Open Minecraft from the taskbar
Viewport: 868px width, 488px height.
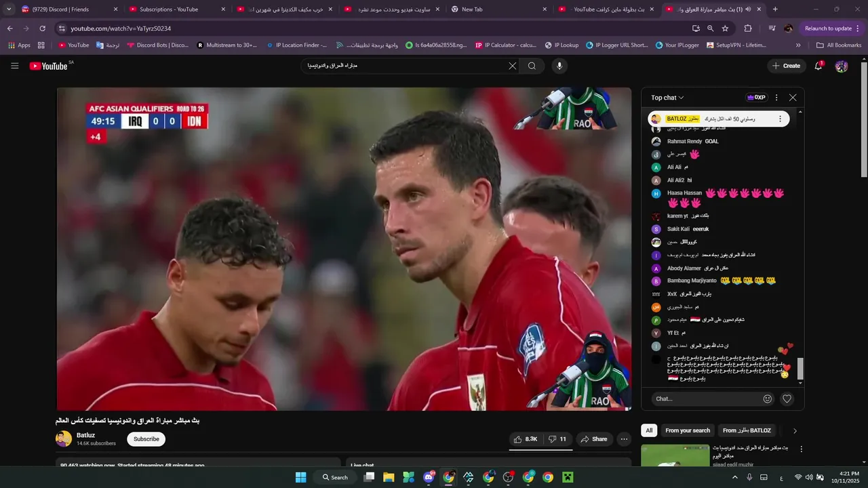(568, 477)
